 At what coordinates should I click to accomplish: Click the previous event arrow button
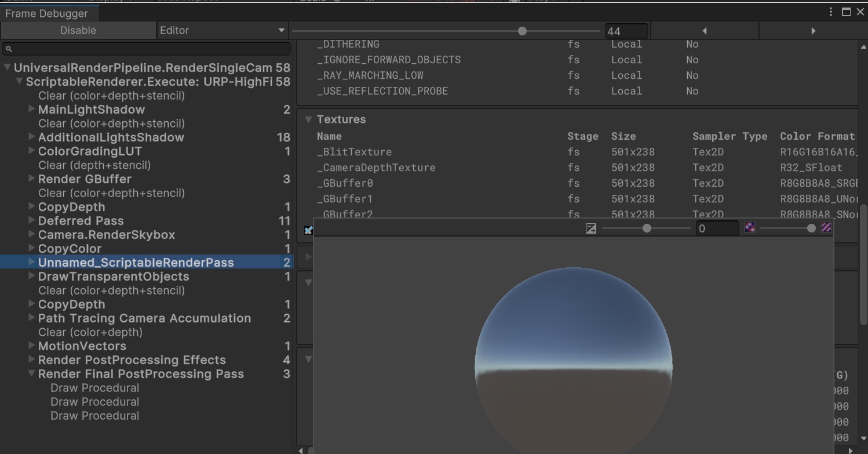pos(704,30)
